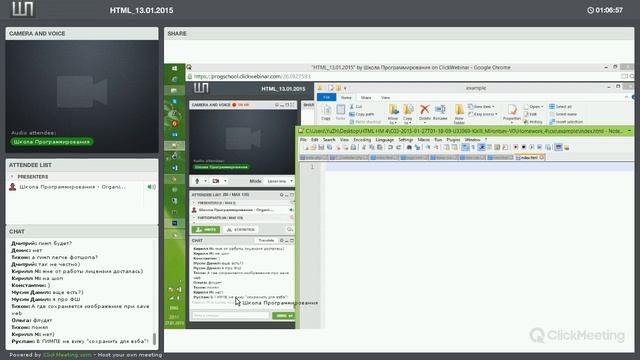This screenshot has width=640, height=360.
Task: Open Chat panel settings gear in shared browser
Action: (281, 240)
